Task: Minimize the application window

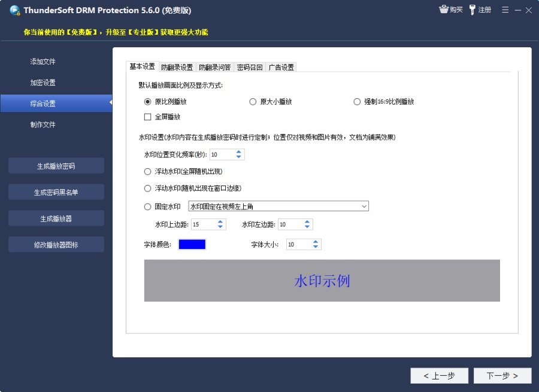Action: pos(517,10)
